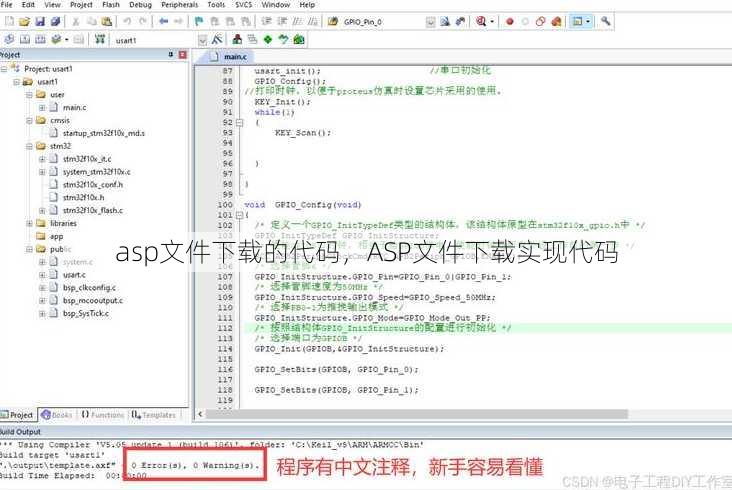Collapse the code fold at line 101
732x490 pixels.
[x=239, y=215]
